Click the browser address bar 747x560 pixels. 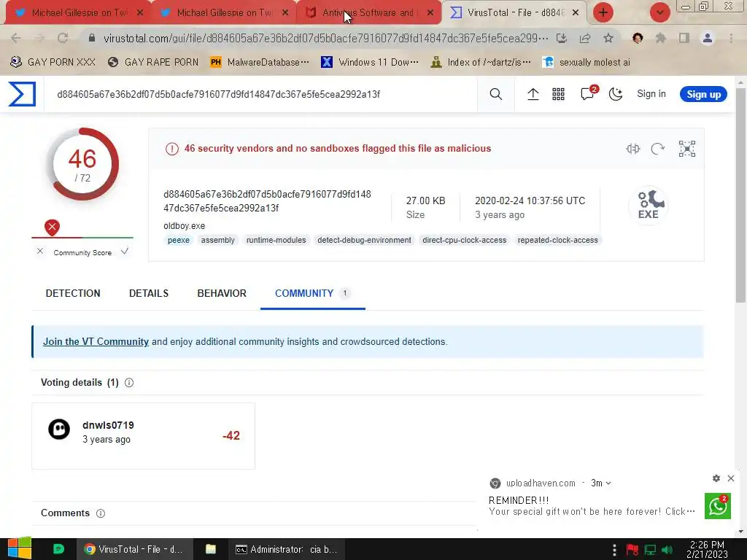point(326,38)
